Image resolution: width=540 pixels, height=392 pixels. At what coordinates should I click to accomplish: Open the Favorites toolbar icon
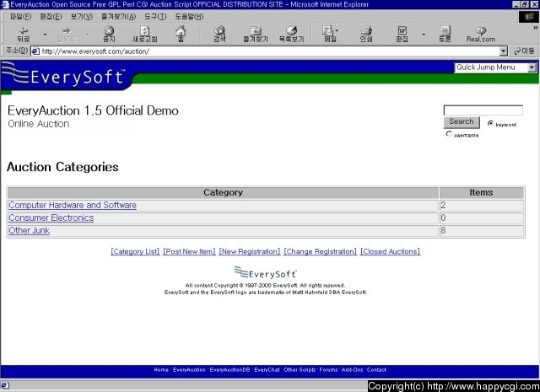click(255, 34)
